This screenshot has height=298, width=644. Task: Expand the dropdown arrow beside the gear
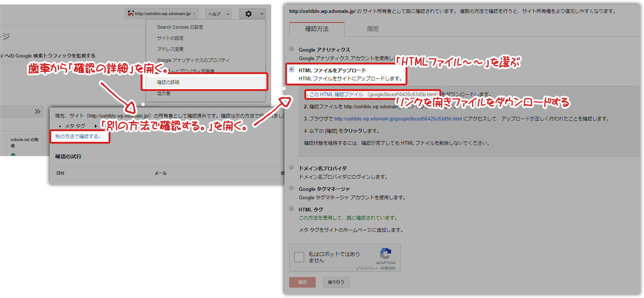point(262,14)
